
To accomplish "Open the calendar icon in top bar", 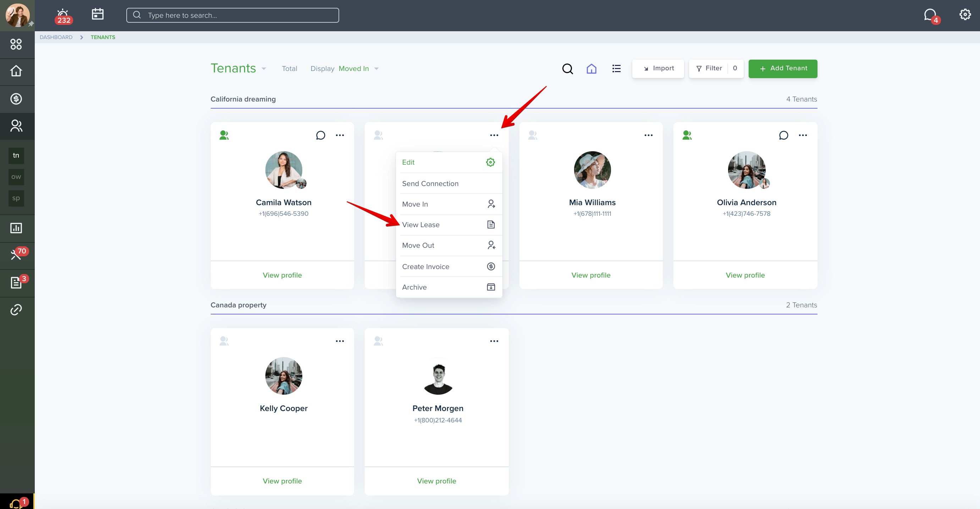I will point(98,15).
